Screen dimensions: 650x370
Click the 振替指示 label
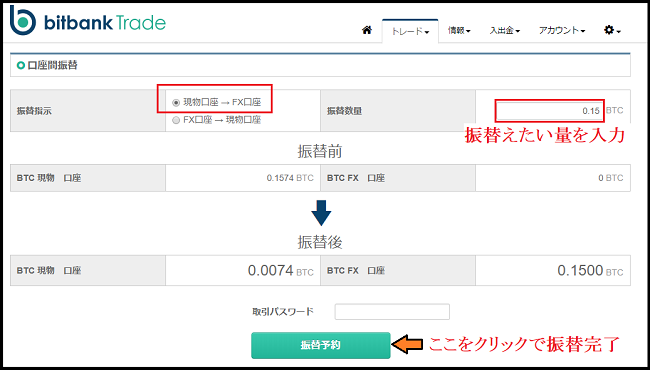(x=34, y=111)
